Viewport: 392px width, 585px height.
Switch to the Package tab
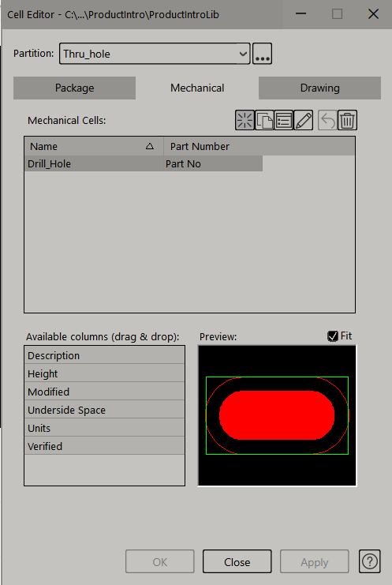[x=74, y=88]
